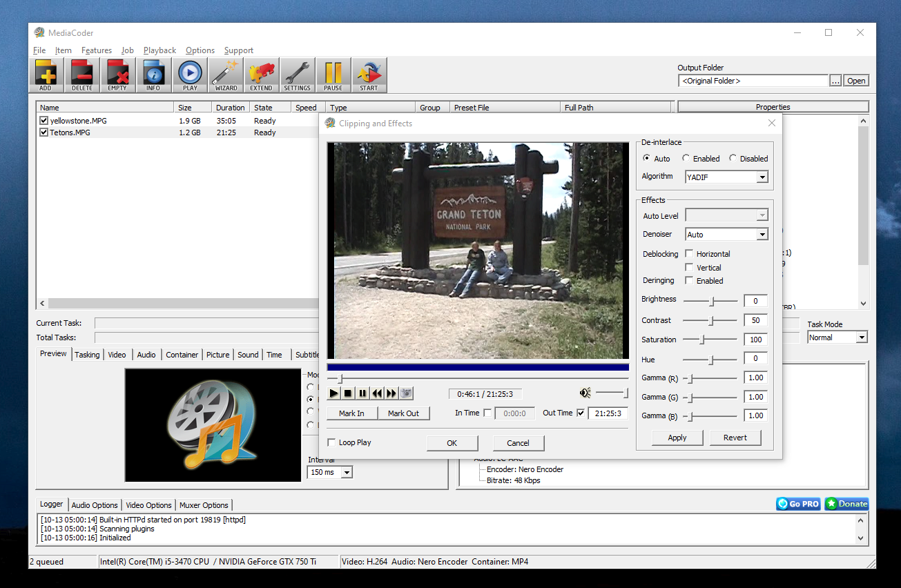Stop playback in Clipping and Effects dialog

(x=348, y=393)
